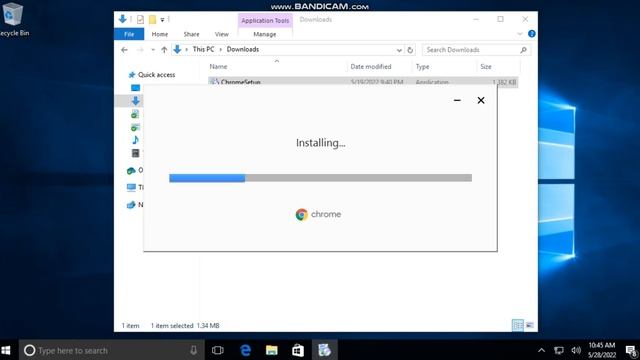Sort by the Date modified column
Viewport: 640px width, 360px height.
(371, 67)
